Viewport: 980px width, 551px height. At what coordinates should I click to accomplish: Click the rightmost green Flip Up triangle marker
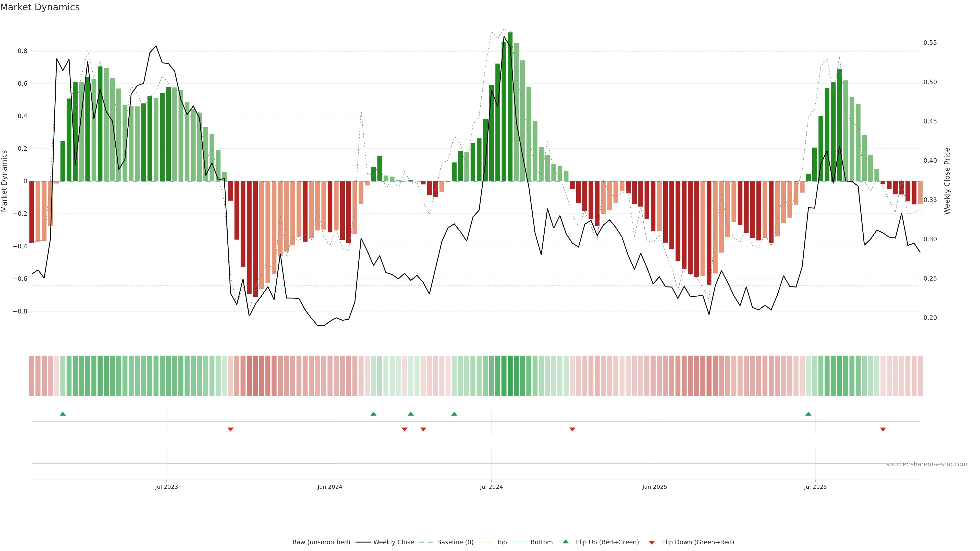pos(808,414)
